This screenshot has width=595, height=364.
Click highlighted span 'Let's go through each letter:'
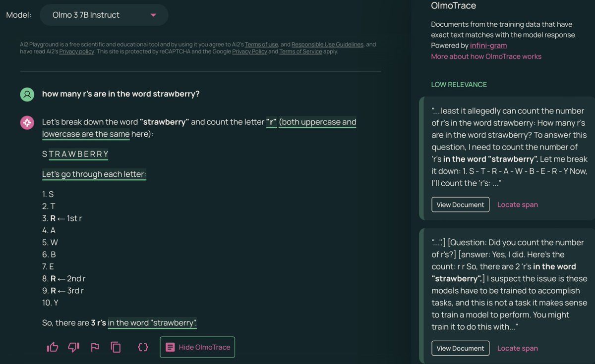click(x=94, y=174)
